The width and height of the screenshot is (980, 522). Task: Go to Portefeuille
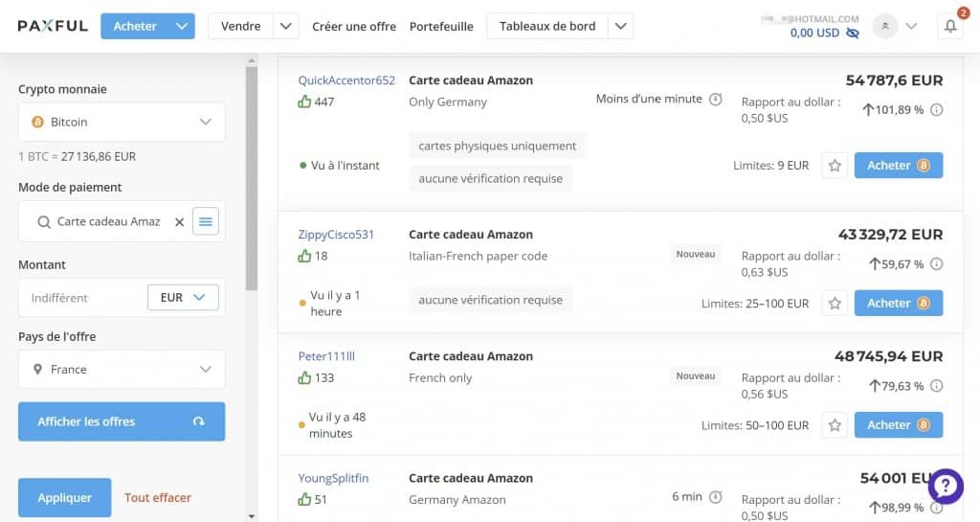[441, 27]
